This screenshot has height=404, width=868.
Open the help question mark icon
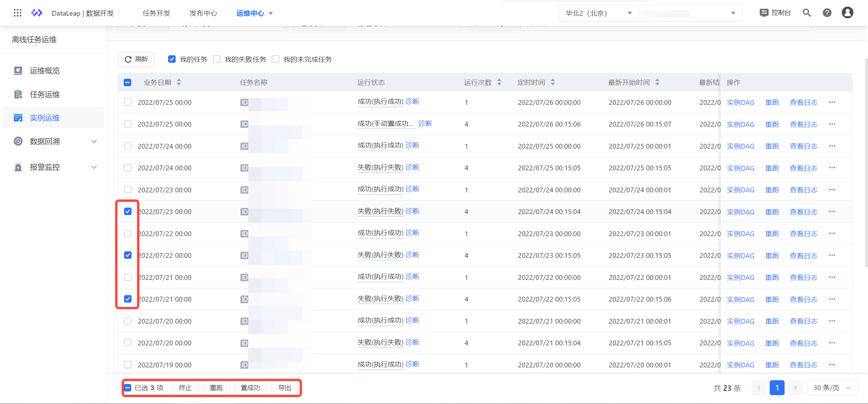coord(827,13)
